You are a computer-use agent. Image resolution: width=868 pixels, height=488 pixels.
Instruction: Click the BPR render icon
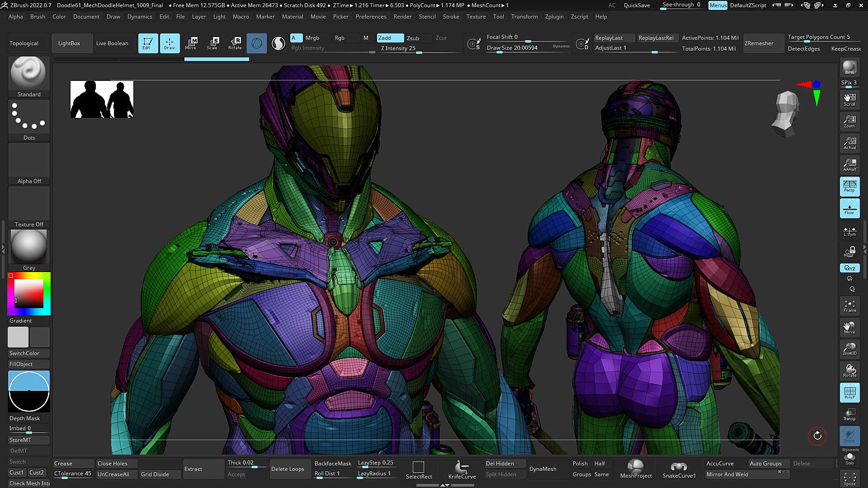pyautogui.click(x=849, y=68)
